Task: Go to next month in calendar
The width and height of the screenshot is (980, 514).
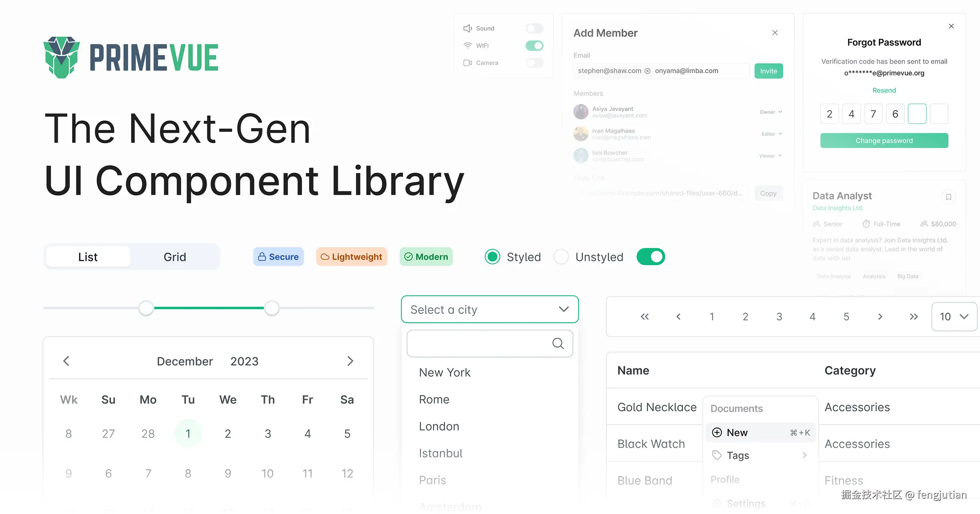Action: (350, 361)
